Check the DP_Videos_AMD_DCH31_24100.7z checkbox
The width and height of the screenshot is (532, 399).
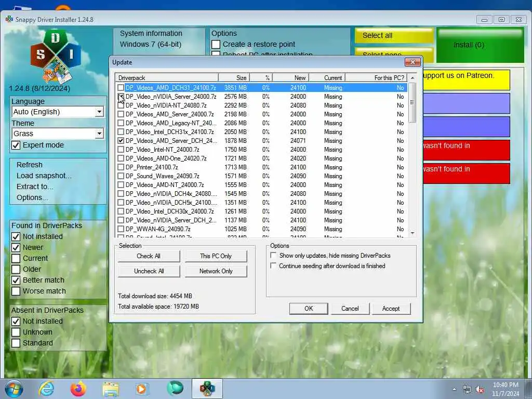[x=121, y=87]
